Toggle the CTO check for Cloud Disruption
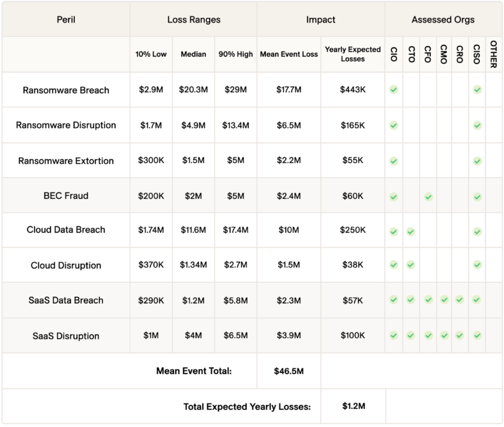The width and height of the screenshot is (504, 427). point(411,265)
